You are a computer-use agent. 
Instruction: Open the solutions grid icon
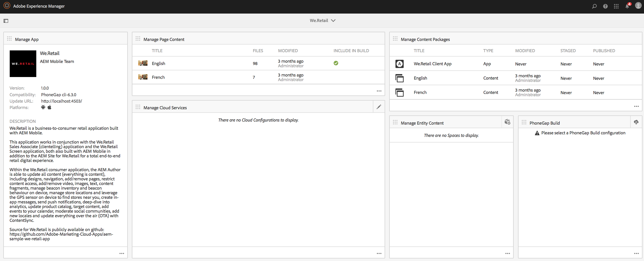click(x=616, y=6)
